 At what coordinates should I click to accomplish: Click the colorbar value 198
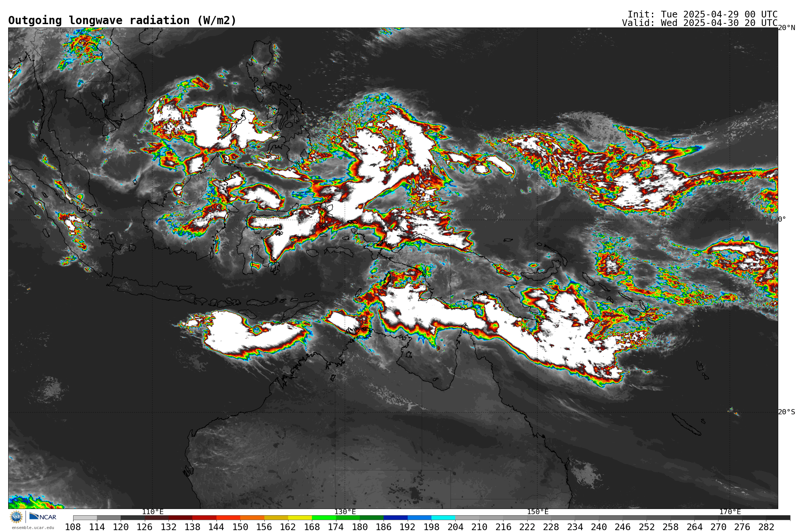tap(431, 527)
